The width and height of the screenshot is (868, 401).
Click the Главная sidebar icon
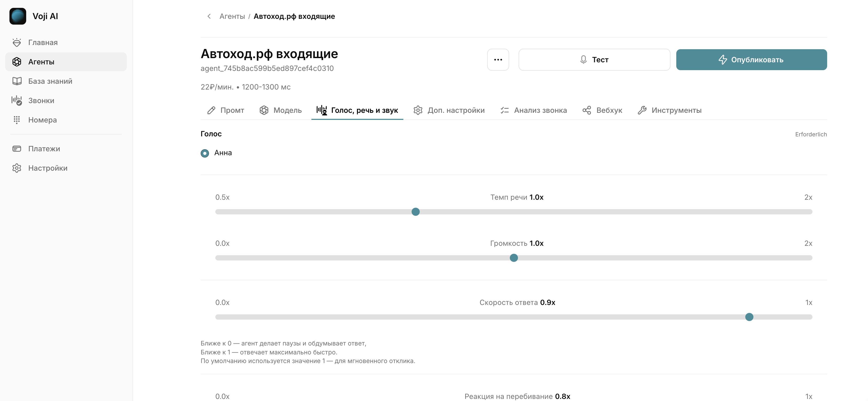coord(17,42)
